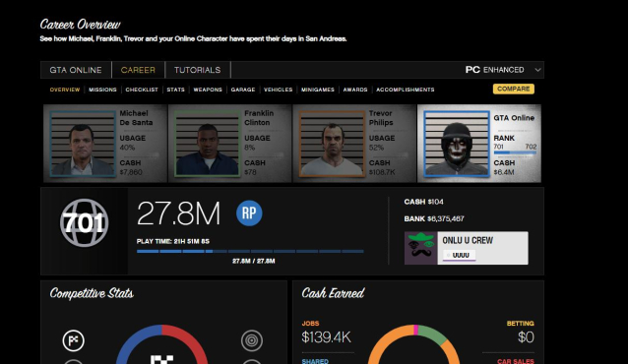
Task: Select Trevor Philips mugshot card
Action: point(354,144)
